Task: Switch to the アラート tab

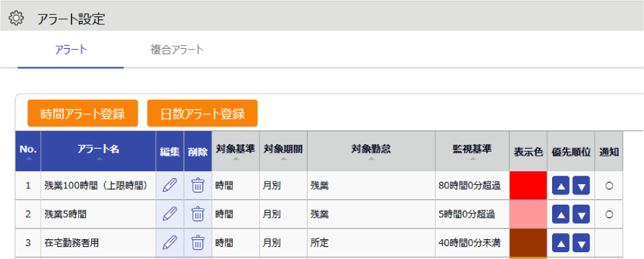Action: [x=71, y=50]
